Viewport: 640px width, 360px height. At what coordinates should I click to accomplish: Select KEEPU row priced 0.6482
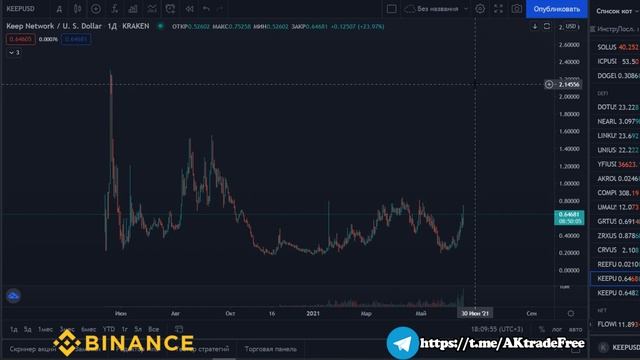[616, 293]
